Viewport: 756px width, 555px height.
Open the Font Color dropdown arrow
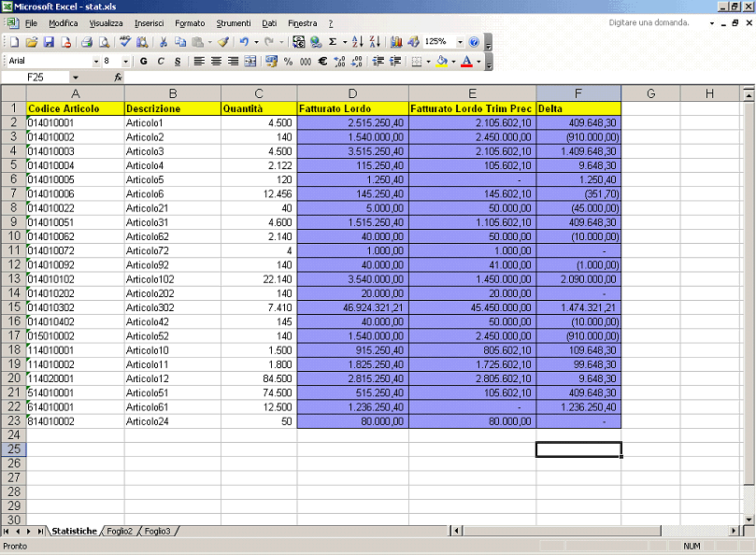click(478, 62)
